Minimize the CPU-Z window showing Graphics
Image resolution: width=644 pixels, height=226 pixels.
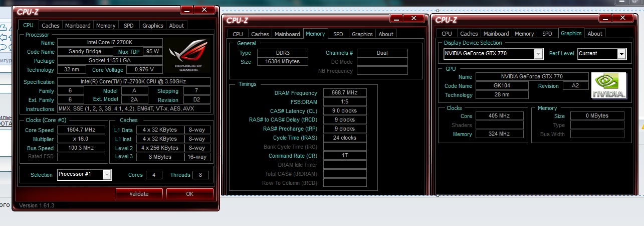click(605, 18)
